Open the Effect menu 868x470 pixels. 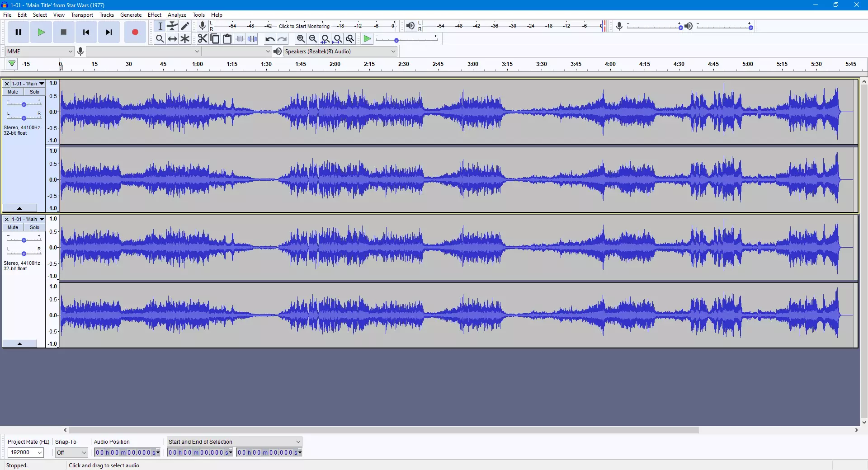tap(155, 14)
